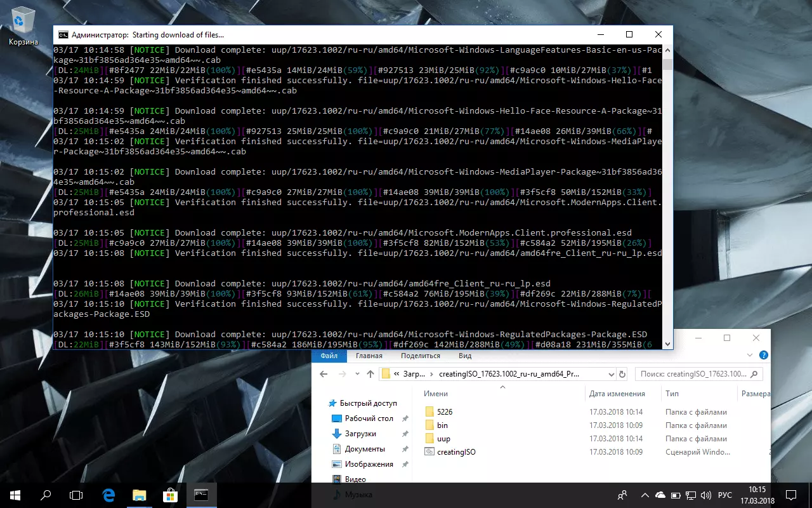Screen dimensions: 812x508
Task: Open Microsoft Store from the taskbar
Action: pos(170,495)
